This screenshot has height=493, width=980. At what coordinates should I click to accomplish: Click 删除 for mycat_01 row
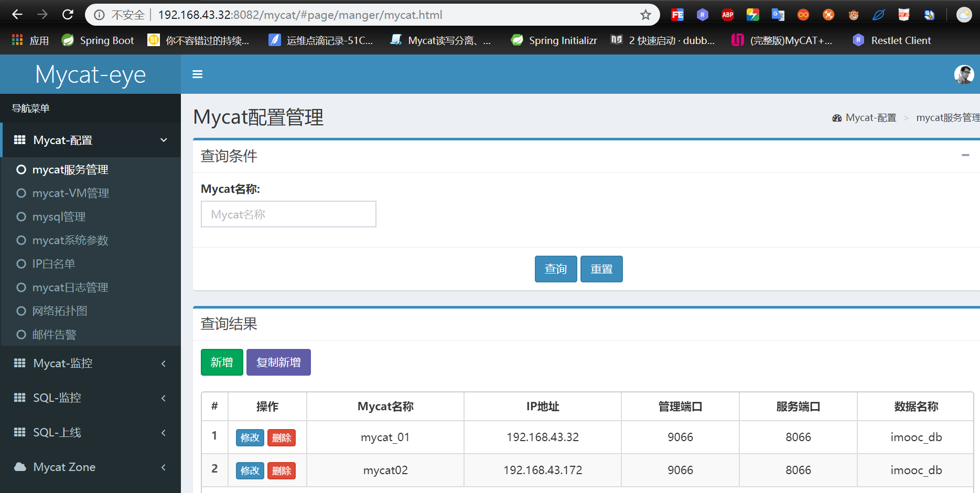(x=282, y=437)
